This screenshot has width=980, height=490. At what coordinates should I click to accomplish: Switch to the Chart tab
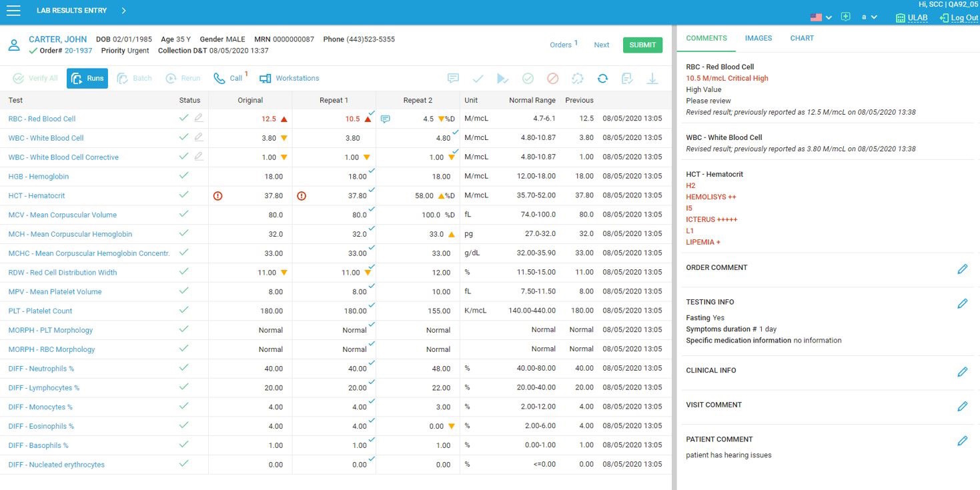point(801,38)
